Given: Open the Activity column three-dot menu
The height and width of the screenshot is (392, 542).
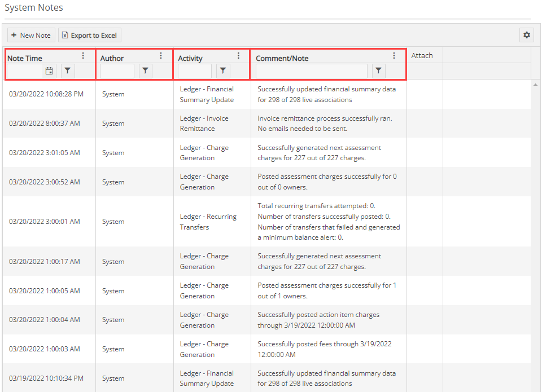Looking at the screenshot, I should coord(238,55).
